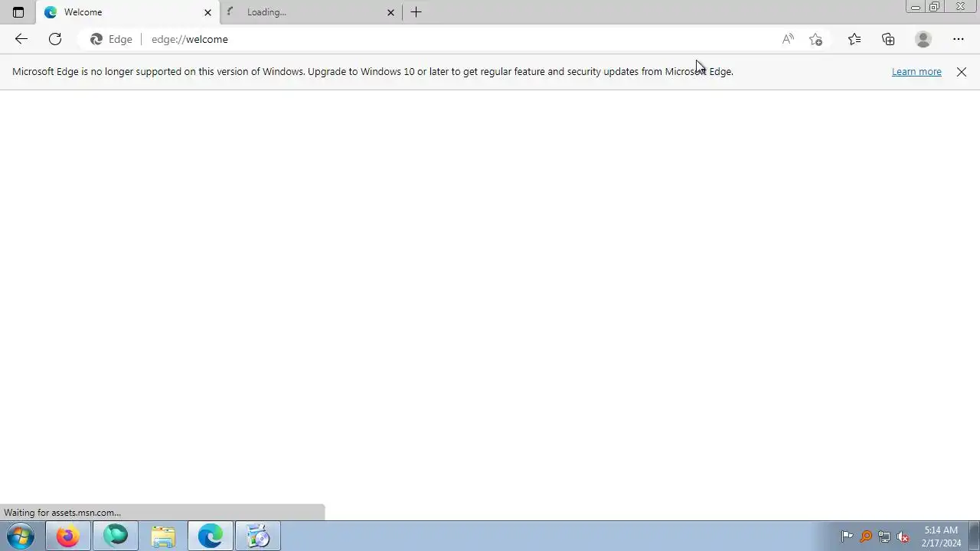The image size is (980, 551).
Task: Add this page to favorites
Action: point(815,39)
